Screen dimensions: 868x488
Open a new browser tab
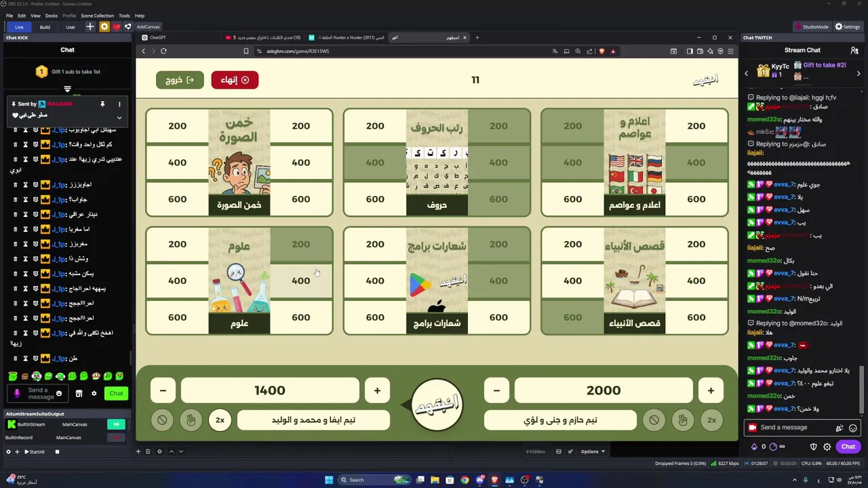pyautogui.click(x=477, y=37)
